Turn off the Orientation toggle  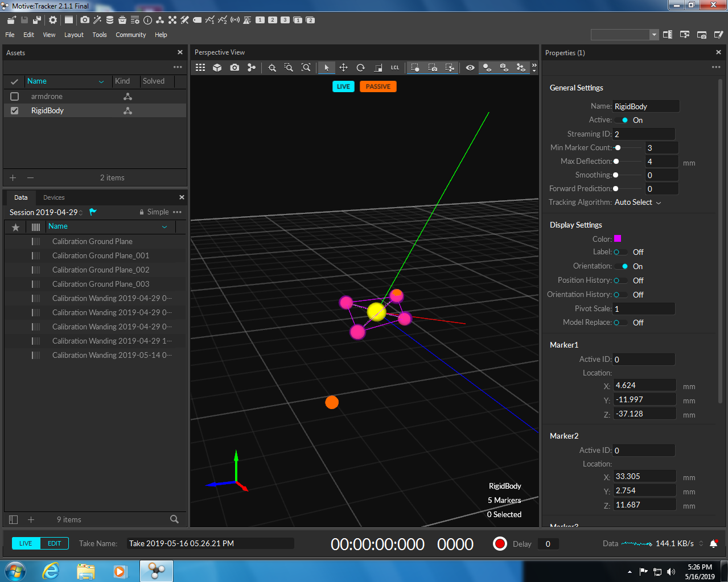(x=622, y=266)
